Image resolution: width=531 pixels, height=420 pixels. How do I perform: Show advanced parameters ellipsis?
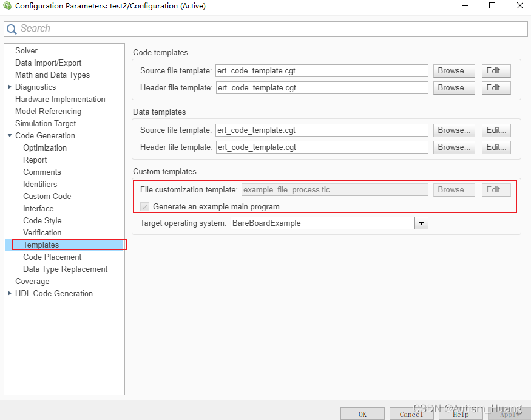(136, 249)
